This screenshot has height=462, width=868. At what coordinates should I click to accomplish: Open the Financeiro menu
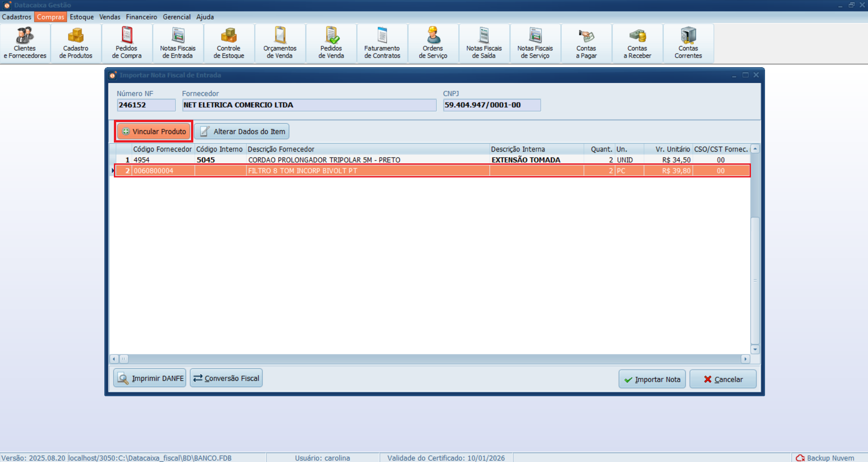[x=141, y=17]
